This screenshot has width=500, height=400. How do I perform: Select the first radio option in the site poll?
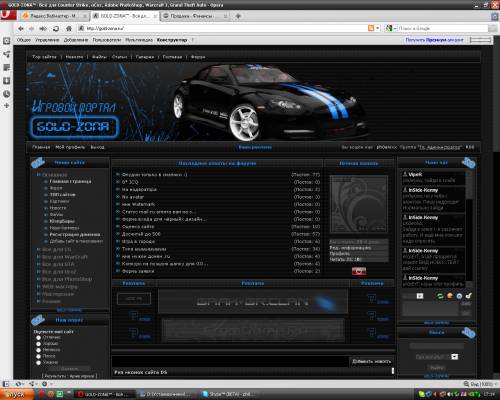[38, 338]
